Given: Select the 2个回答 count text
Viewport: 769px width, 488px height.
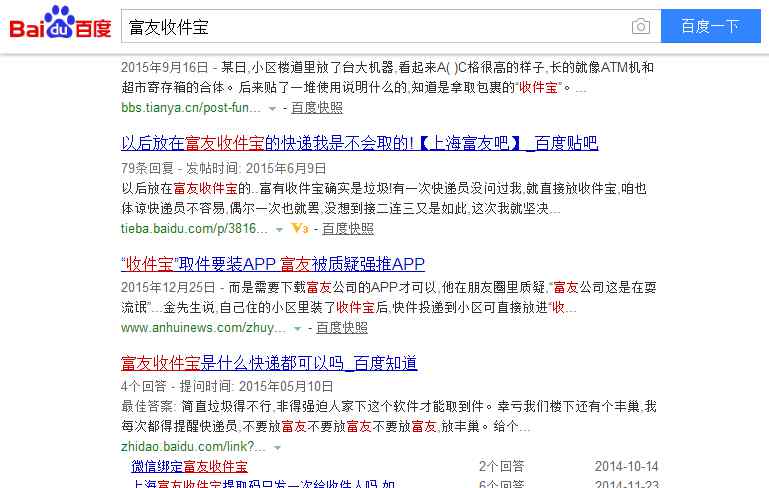Looking at the screenshot, I should pos(501,466).
